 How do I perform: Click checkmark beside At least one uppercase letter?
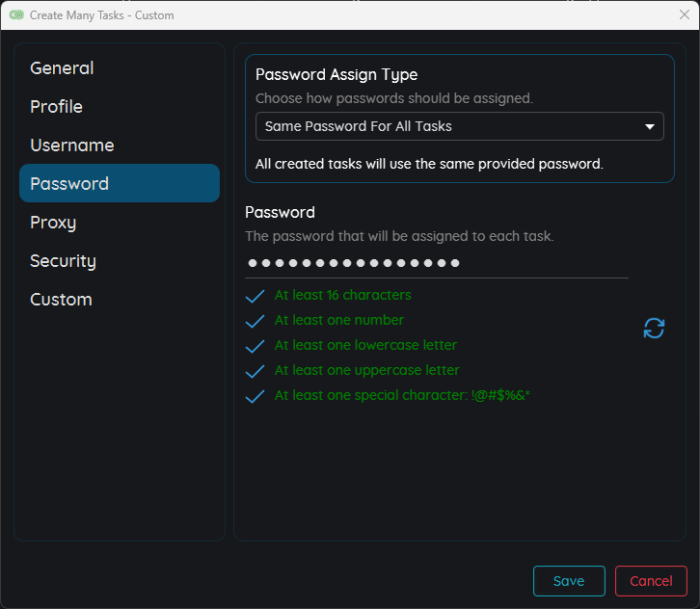point(256,371)
